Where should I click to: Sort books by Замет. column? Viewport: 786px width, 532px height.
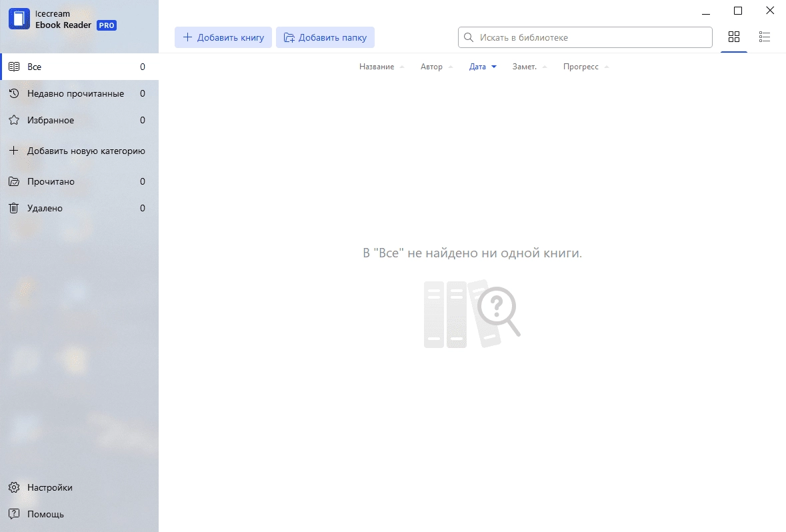[x=530, y=67]
